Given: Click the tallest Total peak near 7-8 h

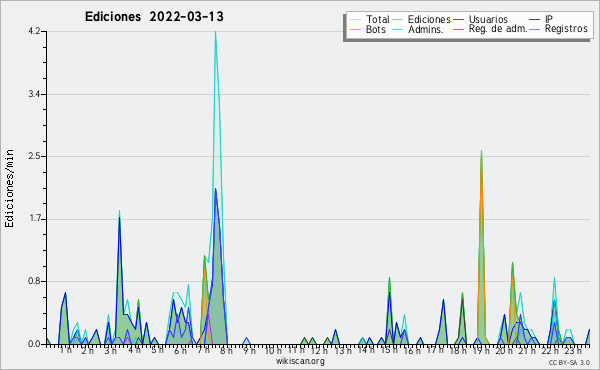Looking at the screenshot, I should click(x=215, y=32).
